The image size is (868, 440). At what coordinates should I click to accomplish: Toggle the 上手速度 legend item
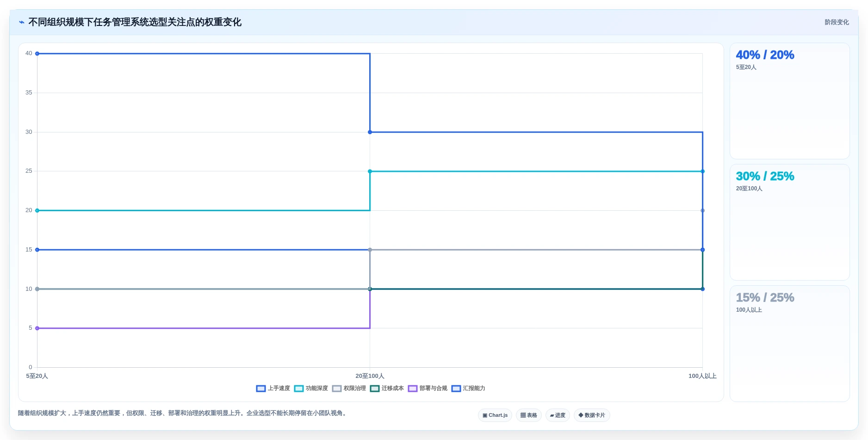click(273, 389)
